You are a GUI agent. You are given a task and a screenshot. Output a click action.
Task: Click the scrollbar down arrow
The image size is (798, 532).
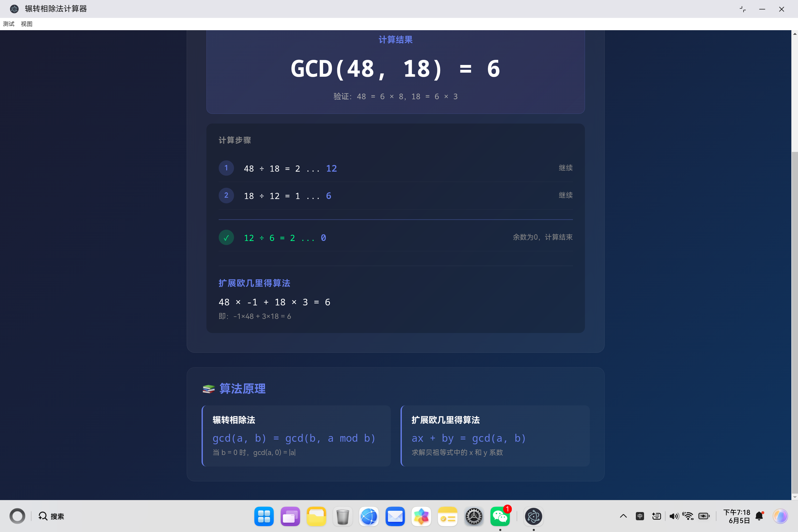coord(795,497)
